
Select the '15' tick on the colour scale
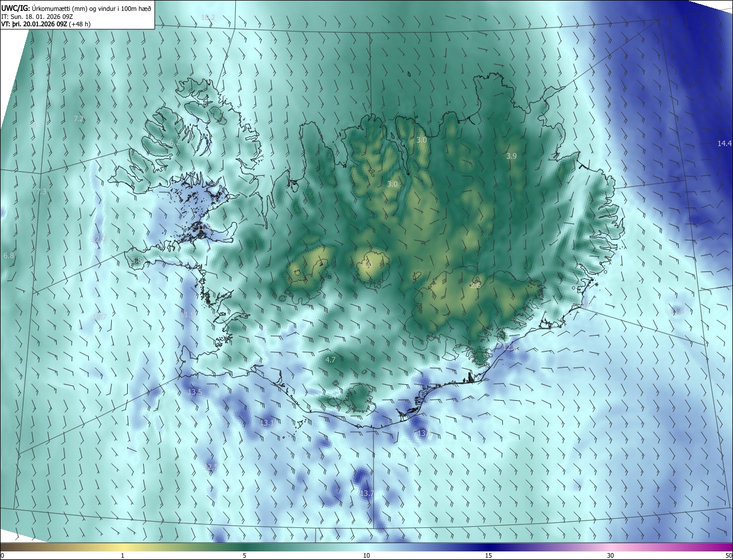tap(488, 555)
